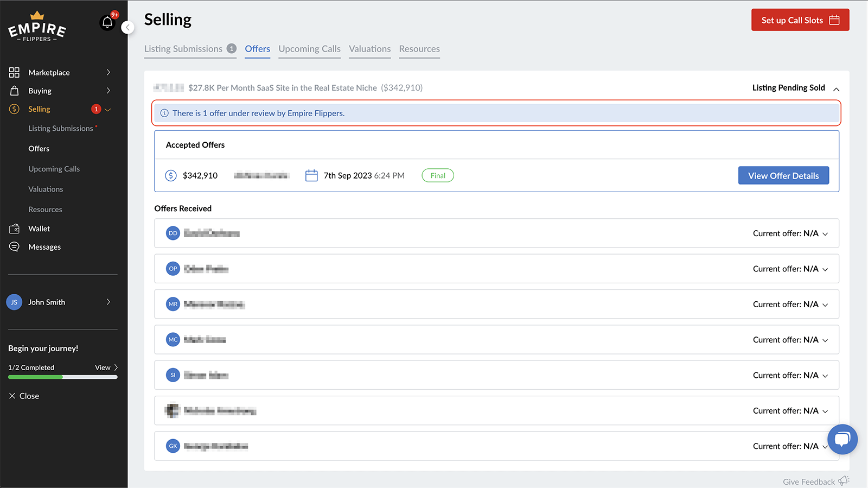The image size is (868, 488).
Task: Open the notifications bell
Action: (107, 23)
